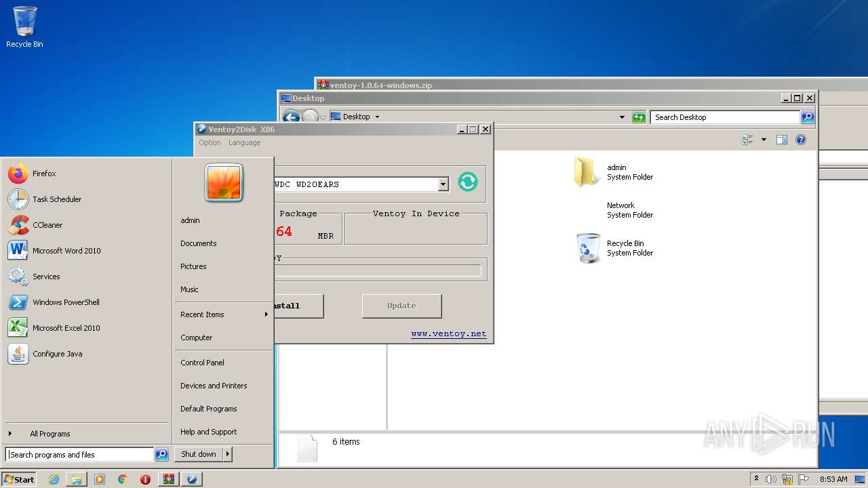Click the Search programs and files field
The height and width of the screenshot is (488, 868).
pos(79,455)
